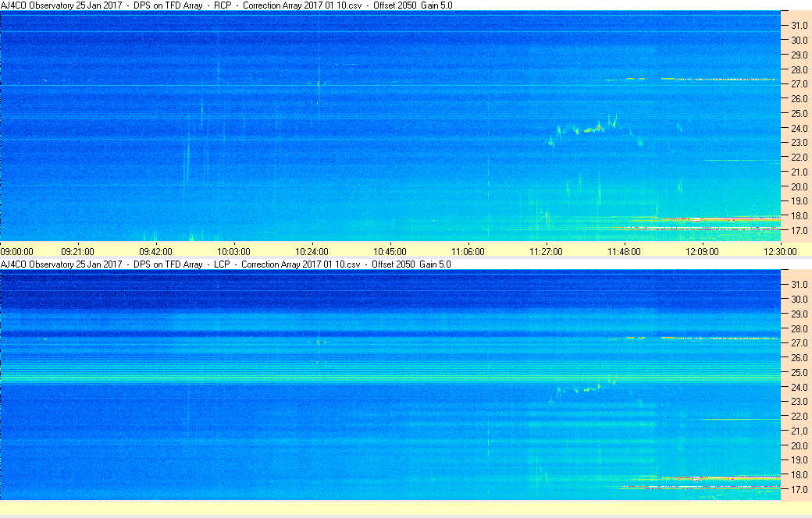This screenshot has height=518, width=812.
Task: Click 24.0 frequency label on RCP axis
Action: 799,129
